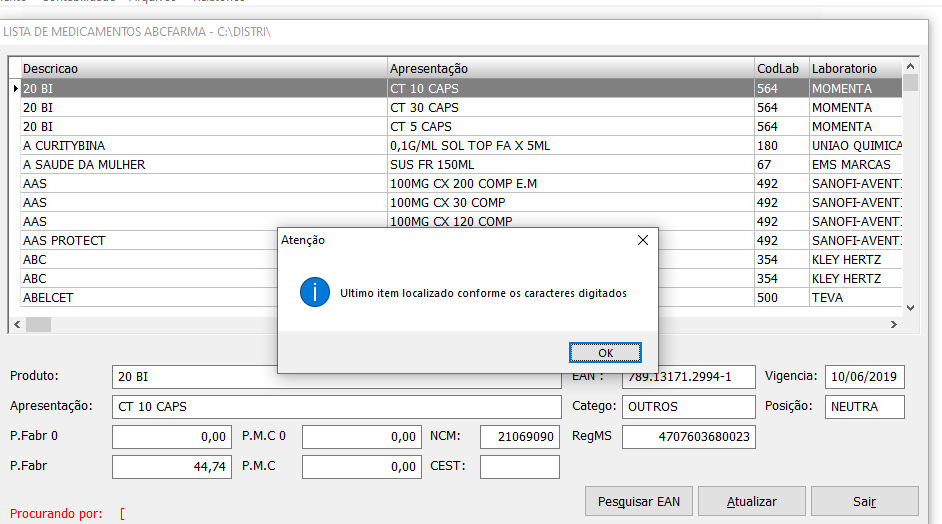Click the CodLab column header

[x=782, y=69]
